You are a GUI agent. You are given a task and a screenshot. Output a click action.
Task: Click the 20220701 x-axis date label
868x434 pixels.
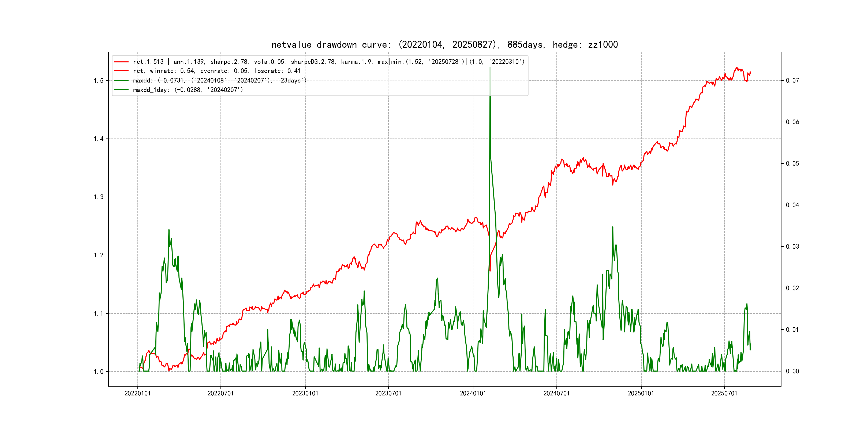[x=220, y=394]
